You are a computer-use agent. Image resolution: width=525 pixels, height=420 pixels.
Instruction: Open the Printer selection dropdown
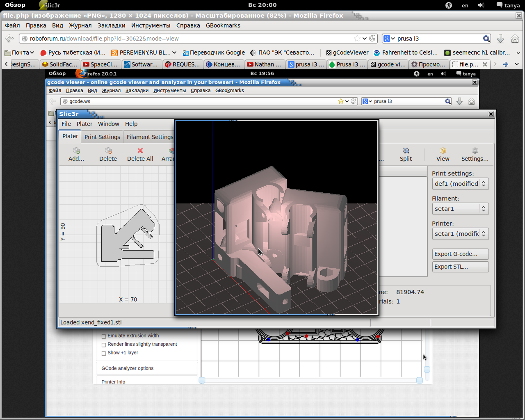coord(460,234)
